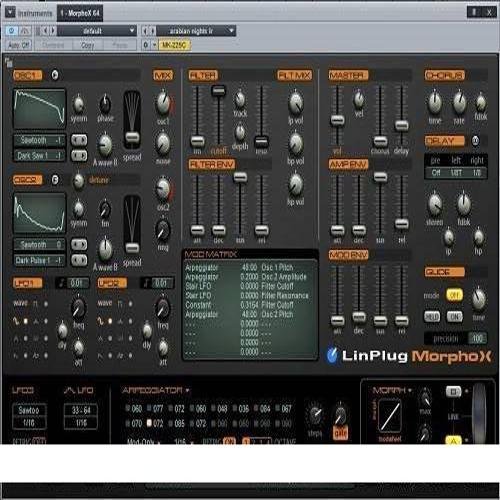The width and height of the screenshot is (500, 500).
Task: Expand the MORPH dropdown arrow
Action: click(x=410, y=390)
